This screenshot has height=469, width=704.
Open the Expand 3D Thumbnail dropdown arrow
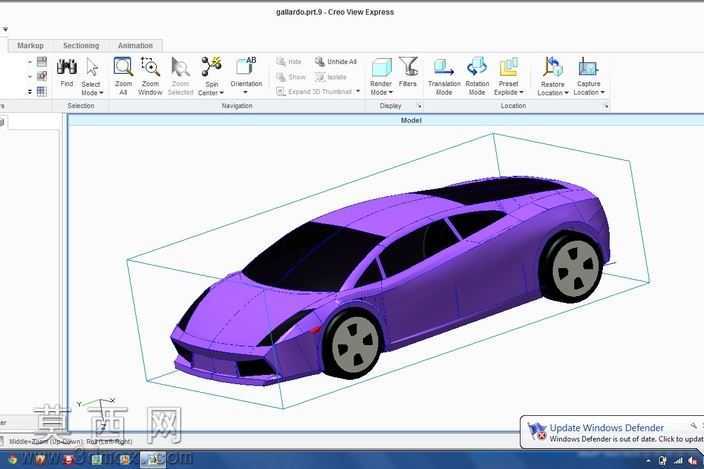click(358, 92)
